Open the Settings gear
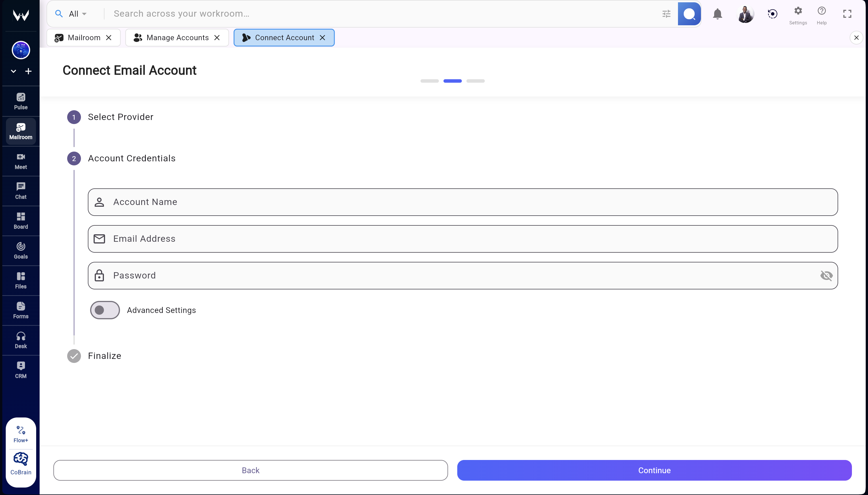 [x=798, y=11]
